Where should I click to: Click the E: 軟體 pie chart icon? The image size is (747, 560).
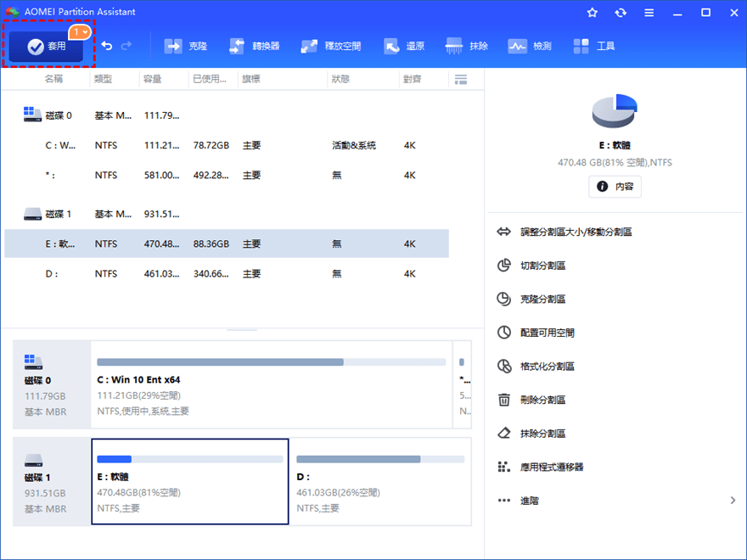point(615,111)
